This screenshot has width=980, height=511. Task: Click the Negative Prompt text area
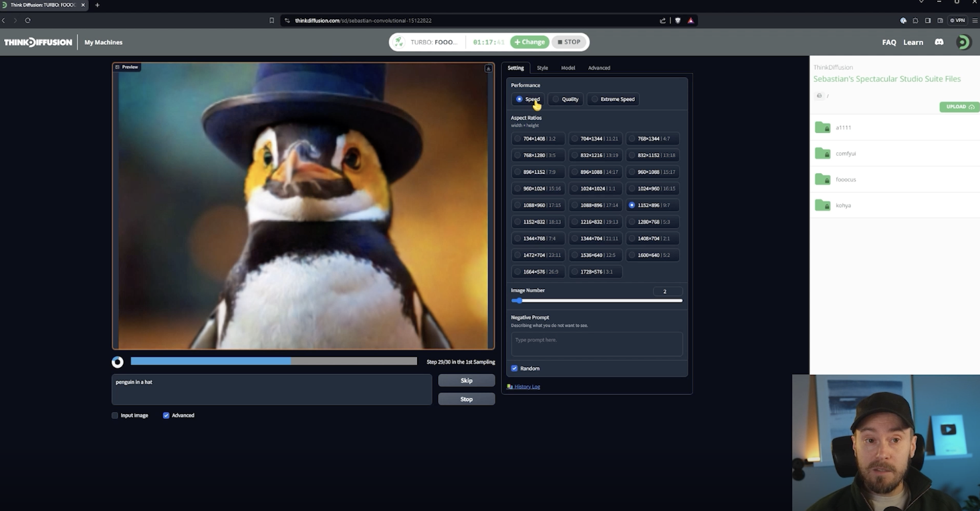(597, 344)
